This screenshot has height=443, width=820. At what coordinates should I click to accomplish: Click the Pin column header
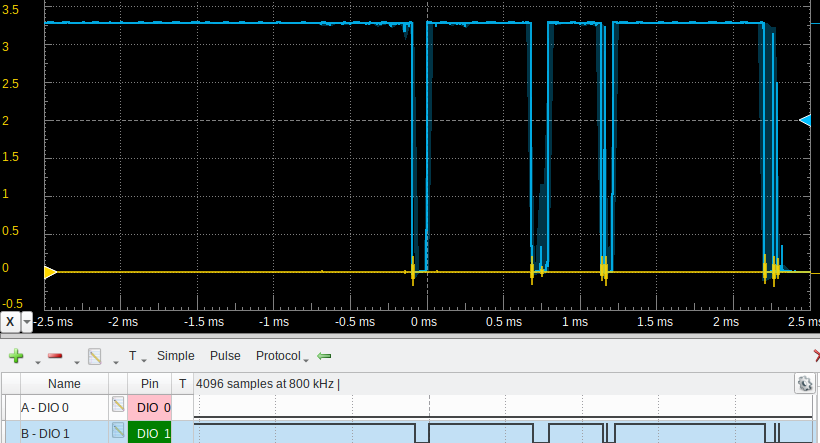coord(150,383)
